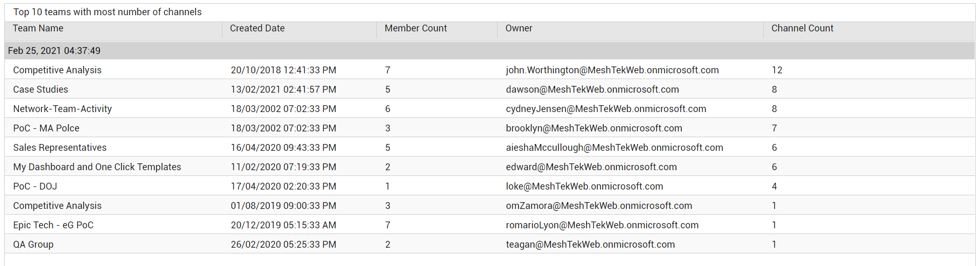980x266 pixels.
Task: Click owner teagan@MeshTekWeb.onmicrosoft.com
Action: (x=590, y=245)
